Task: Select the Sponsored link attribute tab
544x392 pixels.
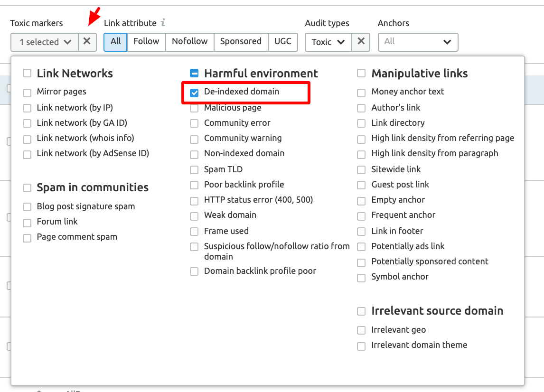Action: click(241, 42)
